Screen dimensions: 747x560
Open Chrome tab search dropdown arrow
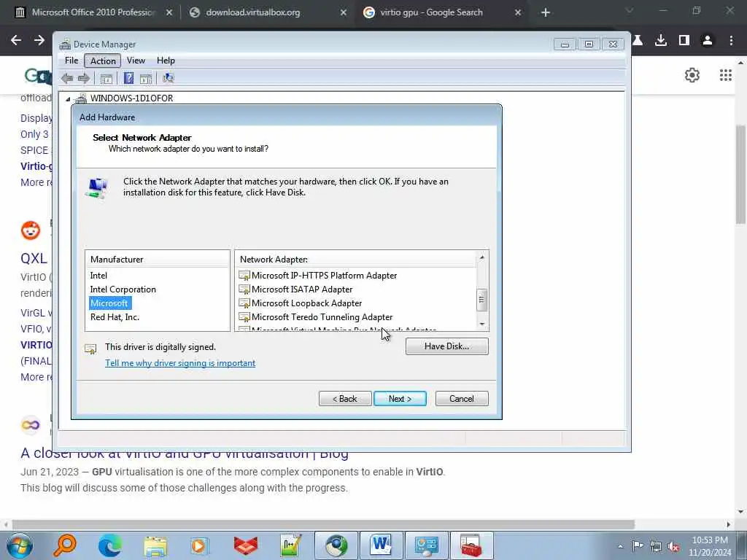(x=630, y=10)
